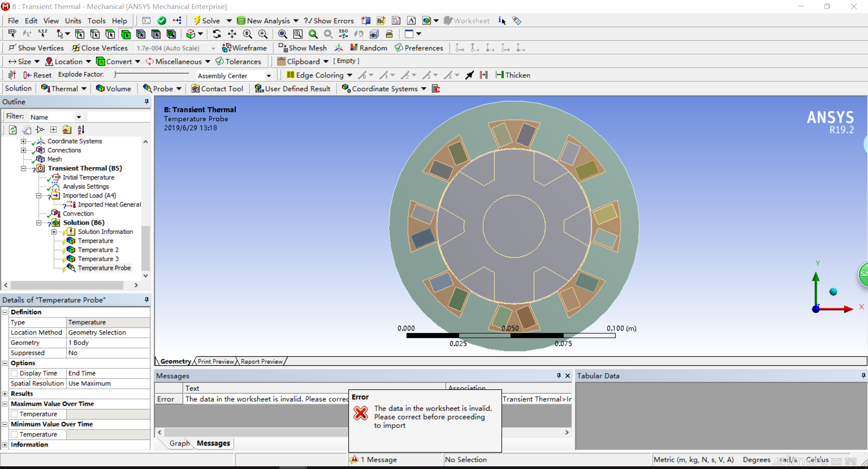Click the Preferences icon
Image resolution: width=868 pixels, height=469 pixels.
(x=398, y=48)
